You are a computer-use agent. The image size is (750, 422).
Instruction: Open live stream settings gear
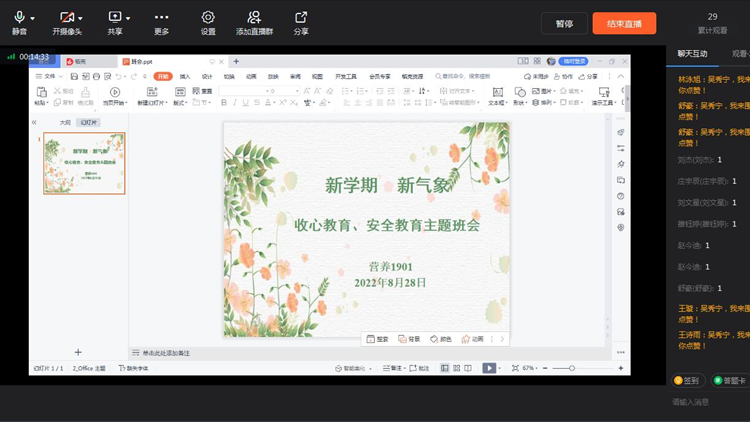(x=208, y=18)
